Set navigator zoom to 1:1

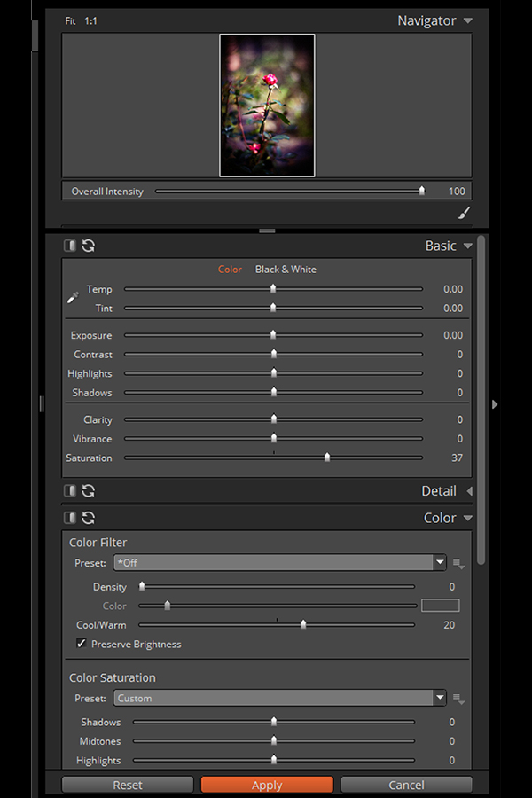pos(90,21)
